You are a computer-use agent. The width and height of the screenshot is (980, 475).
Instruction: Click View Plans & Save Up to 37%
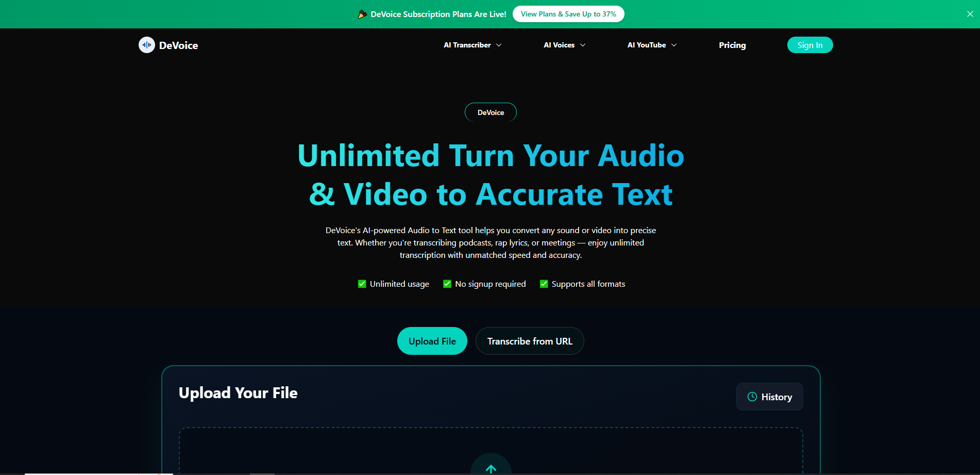(568, 14)
